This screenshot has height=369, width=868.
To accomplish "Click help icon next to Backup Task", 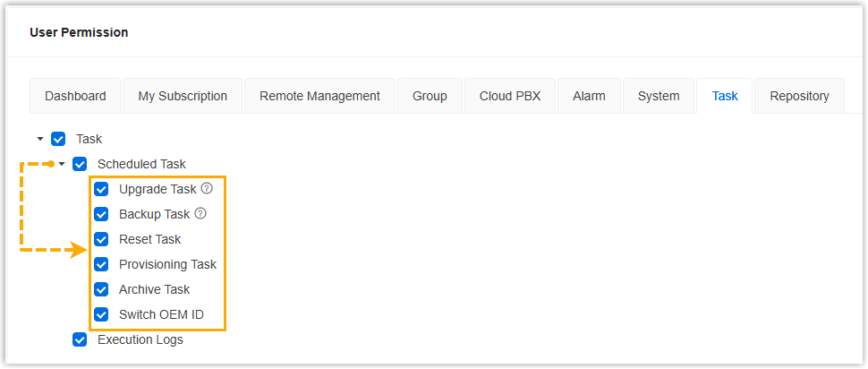I will [200, 214].
